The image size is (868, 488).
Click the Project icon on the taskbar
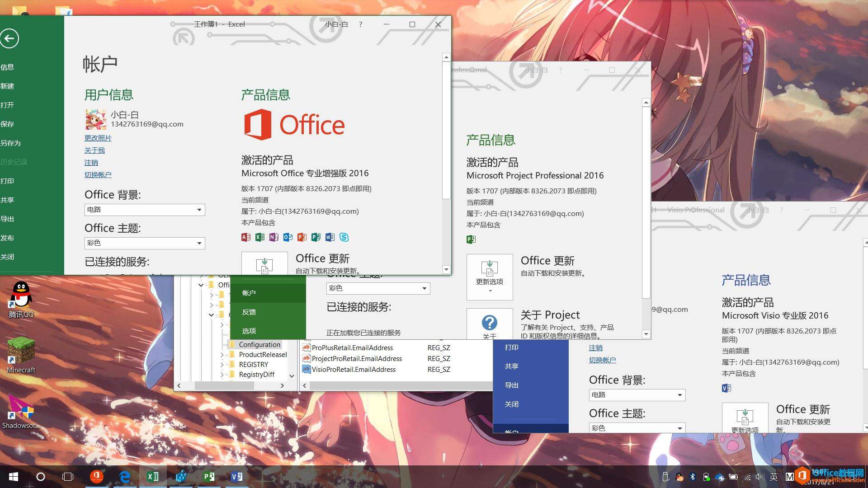point(208,476)
